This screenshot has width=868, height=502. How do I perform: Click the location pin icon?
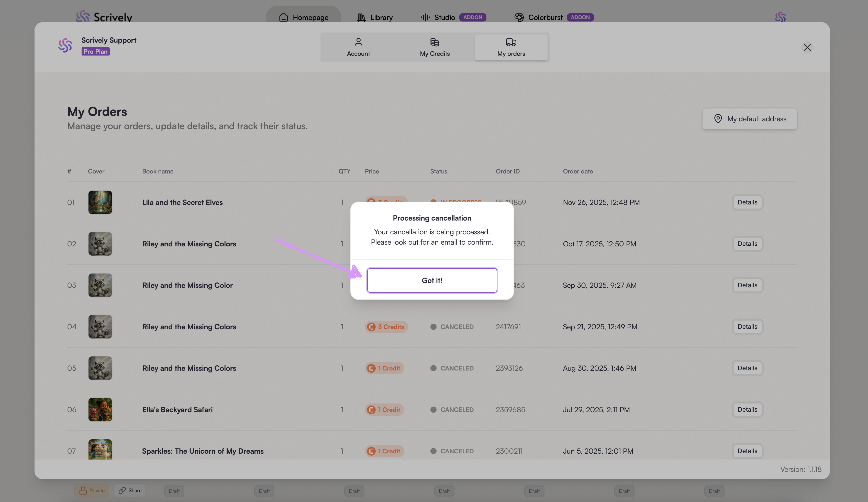718,119
